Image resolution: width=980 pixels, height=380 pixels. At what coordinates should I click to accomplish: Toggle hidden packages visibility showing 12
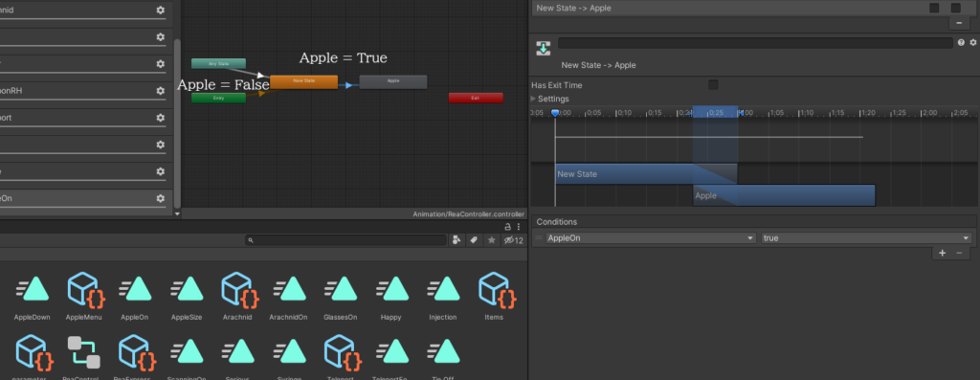pyautogui.click(x=513, y=240)
